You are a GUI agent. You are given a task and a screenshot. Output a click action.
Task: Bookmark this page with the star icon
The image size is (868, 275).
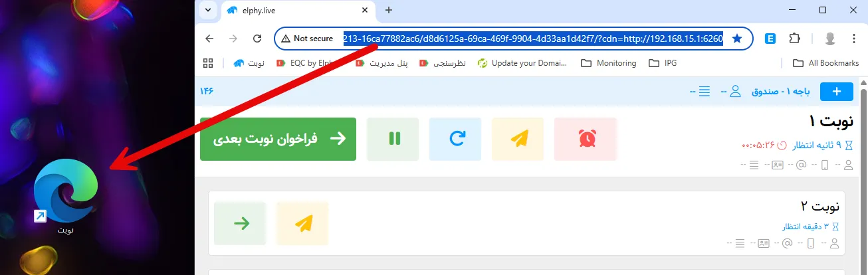point(736,39)
